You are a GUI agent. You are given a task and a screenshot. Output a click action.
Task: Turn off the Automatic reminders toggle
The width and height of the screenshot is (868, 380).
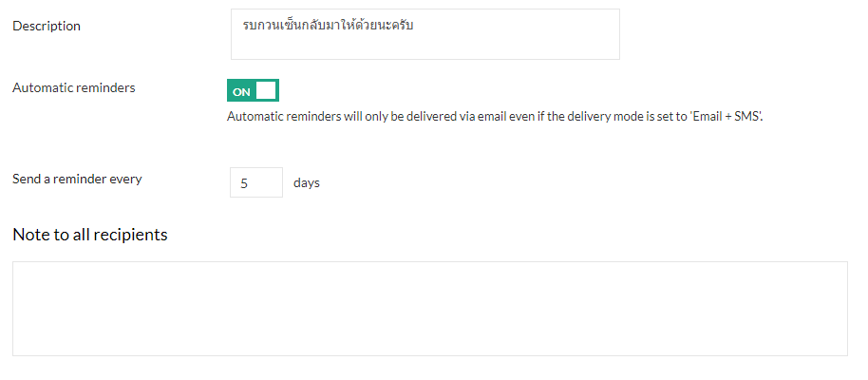coord(253,90)
